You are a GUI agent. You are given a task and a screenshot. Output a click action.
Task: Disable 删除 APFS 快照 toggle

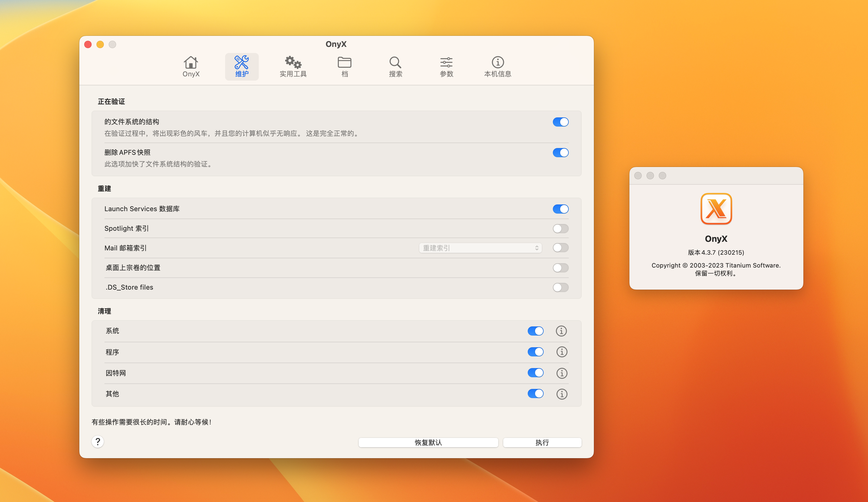click(560, 153)
